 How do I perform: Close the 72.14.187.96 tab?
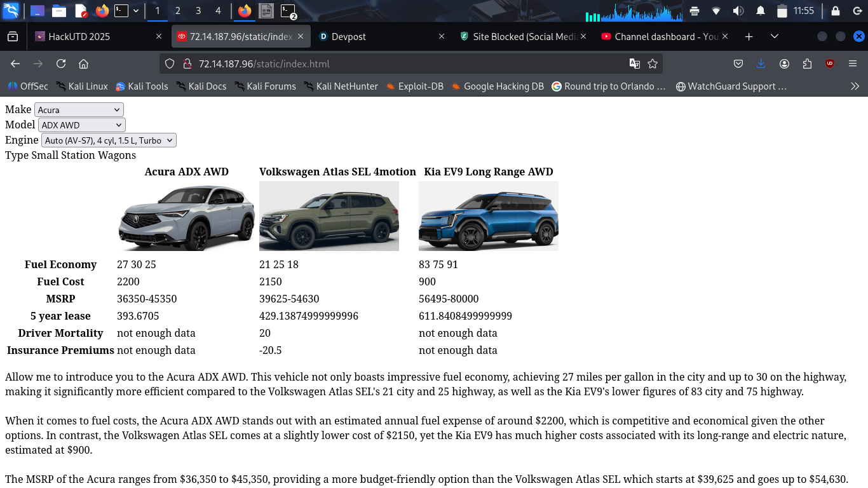pyautogui.click(x=301, y=37)
